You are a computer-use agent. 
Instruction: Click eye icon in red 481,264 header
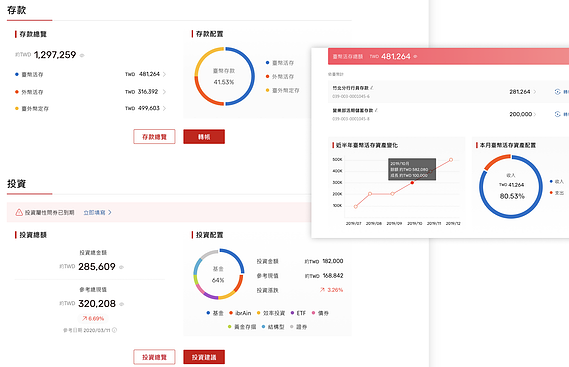point(415,57)
